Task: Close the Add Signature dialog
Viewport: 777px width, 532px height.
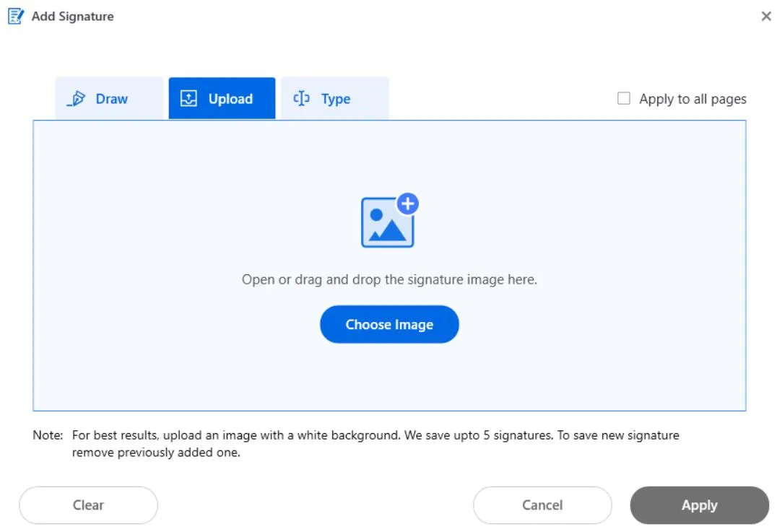Action: point(766,16)
